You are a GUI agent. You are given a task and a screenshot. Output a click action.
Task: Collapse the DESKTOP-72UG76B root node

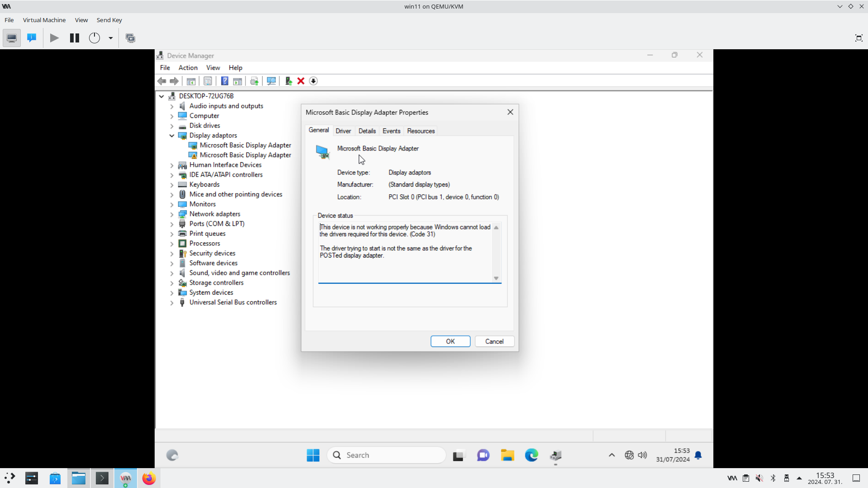tap(161, 96)
